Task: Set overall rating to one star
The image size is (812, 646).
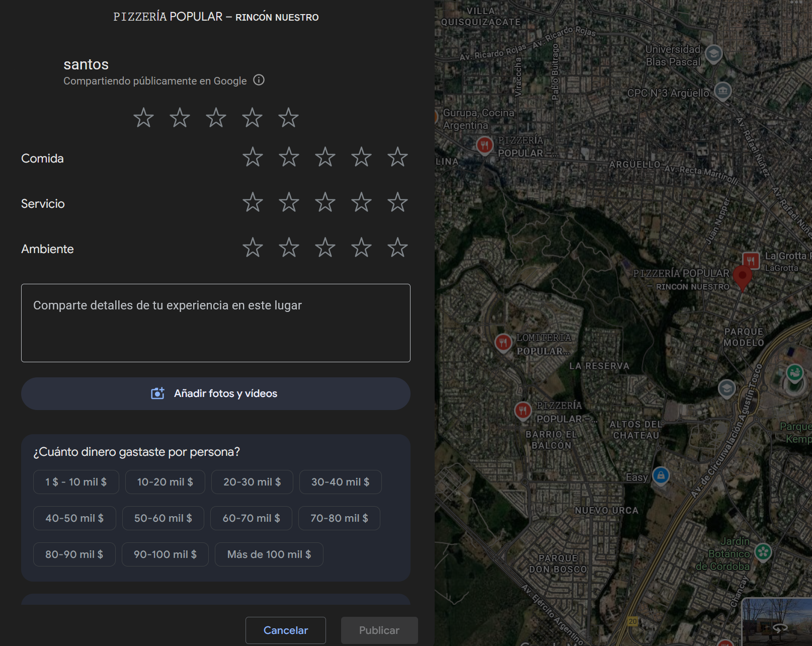Action: 143,118
